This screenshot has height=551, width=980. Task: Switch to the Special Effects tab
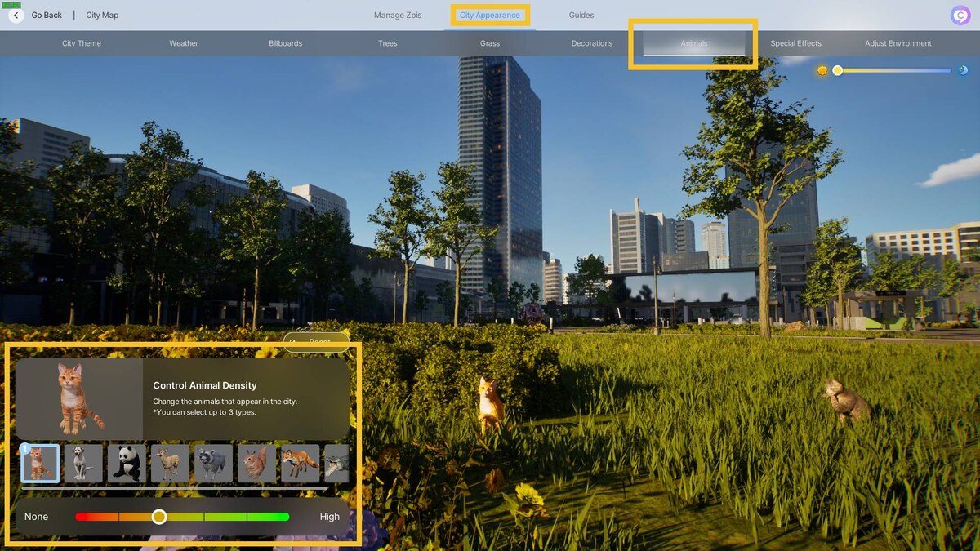point(795,43)
